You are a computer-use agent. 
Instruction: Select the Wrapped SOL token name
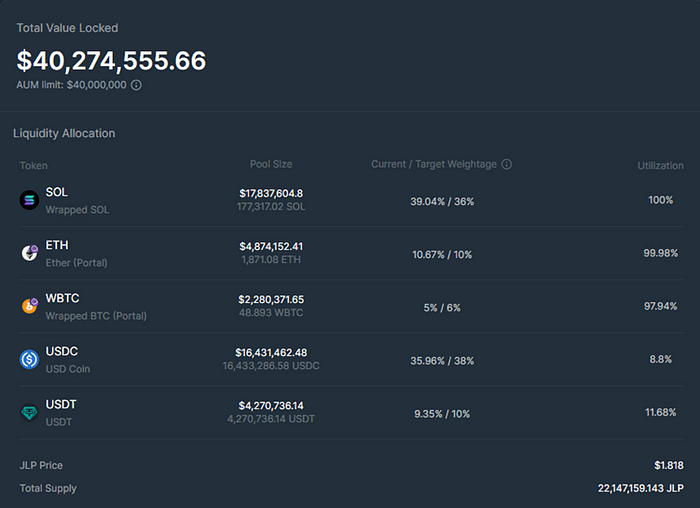coord(77,210)
